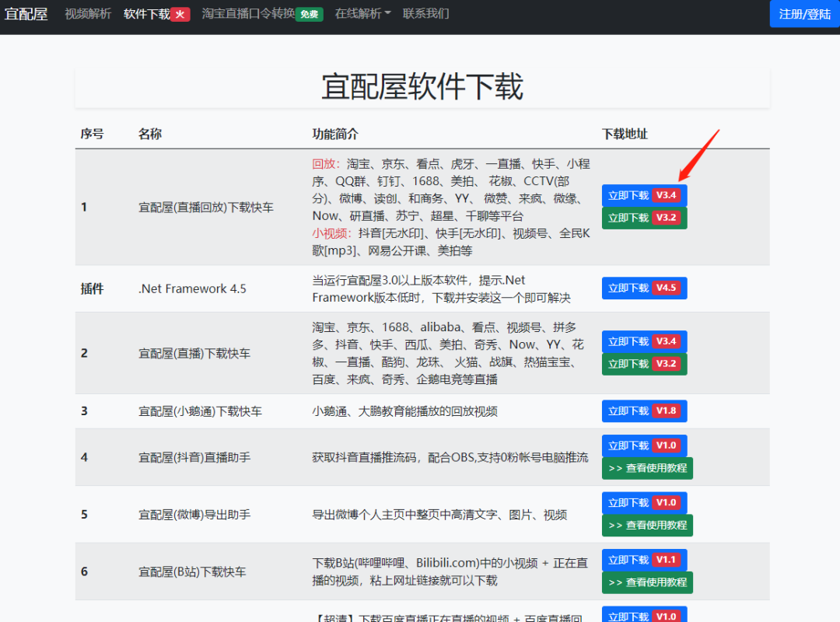Download 抖音直播助手 V1.0
This screenshot has height=622, width=840.
pos(644,445)
